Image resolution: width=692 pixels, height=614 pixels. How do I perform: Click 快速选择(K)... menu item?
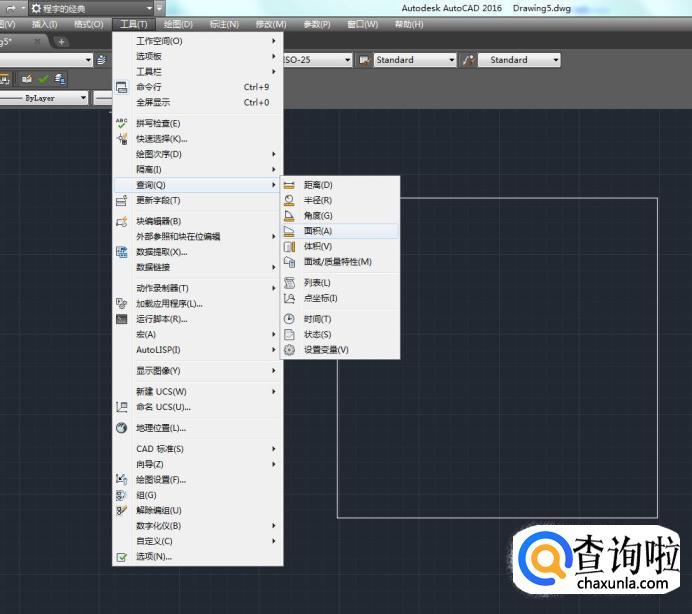tap(198, 139)
